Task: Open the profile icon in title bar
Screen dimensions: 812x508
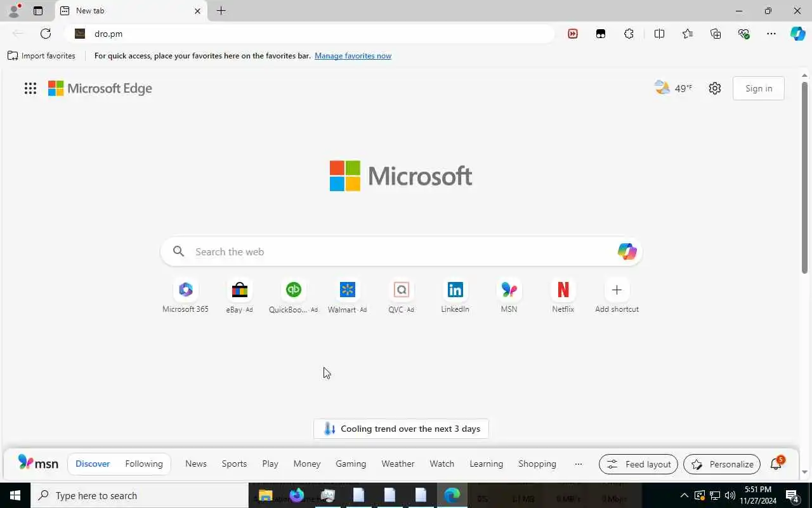Action: (x=13, y=11)
